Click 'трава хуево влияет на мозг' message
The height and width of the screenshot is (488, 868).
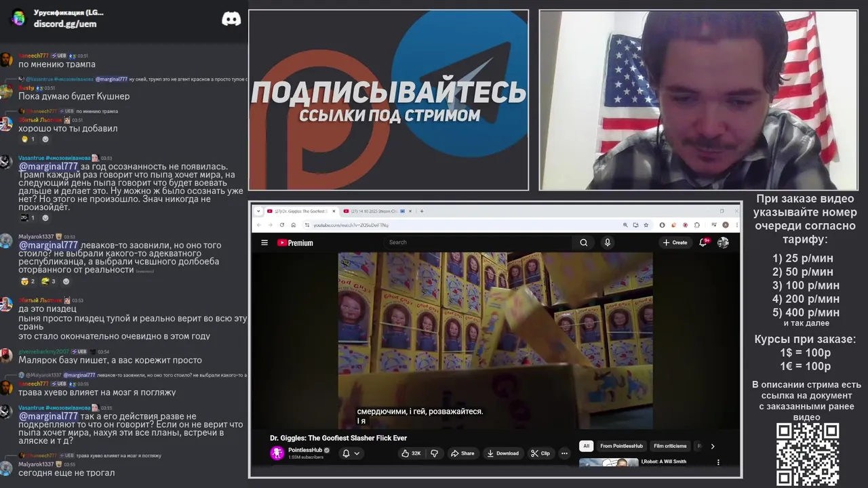(97, 392)
